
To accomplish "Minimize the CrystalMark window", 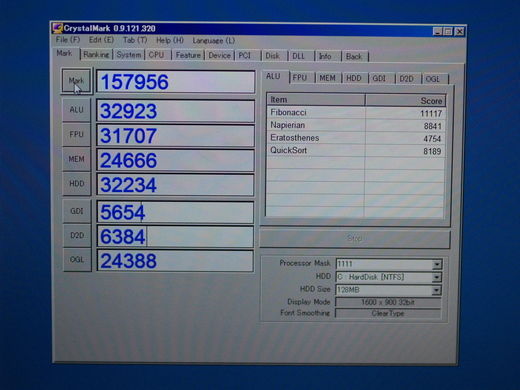I will pos(438,31).
